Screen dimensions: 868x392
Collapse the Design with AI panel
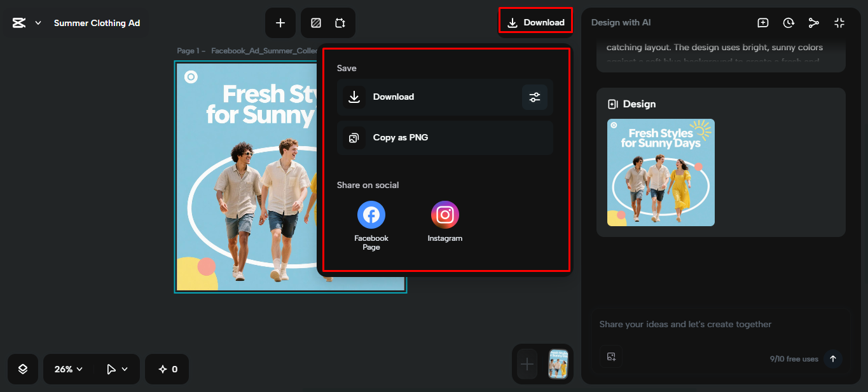pyautogui.click(x=839, y=22)
